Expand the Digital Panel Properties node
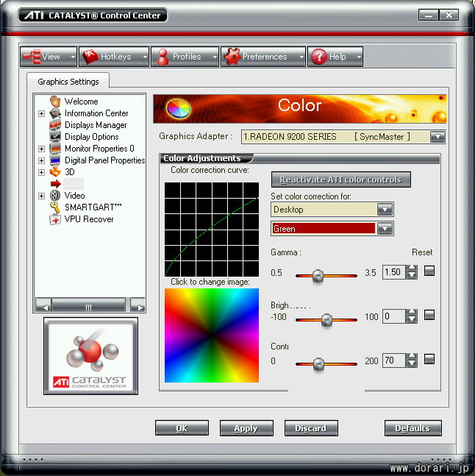Screen dimensions: 475x476 click(42, 160)
